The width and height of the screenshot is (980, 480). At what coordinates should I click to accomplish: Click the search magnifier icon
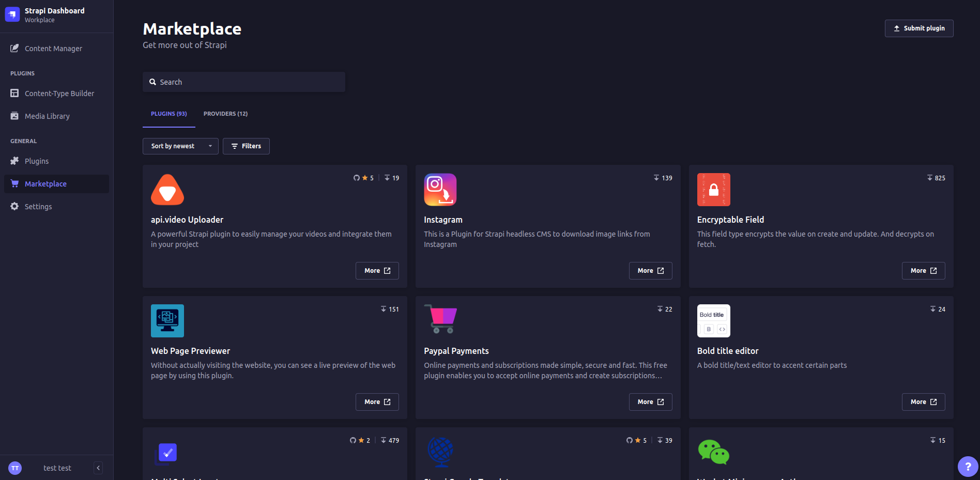click(x=153, y=82)
